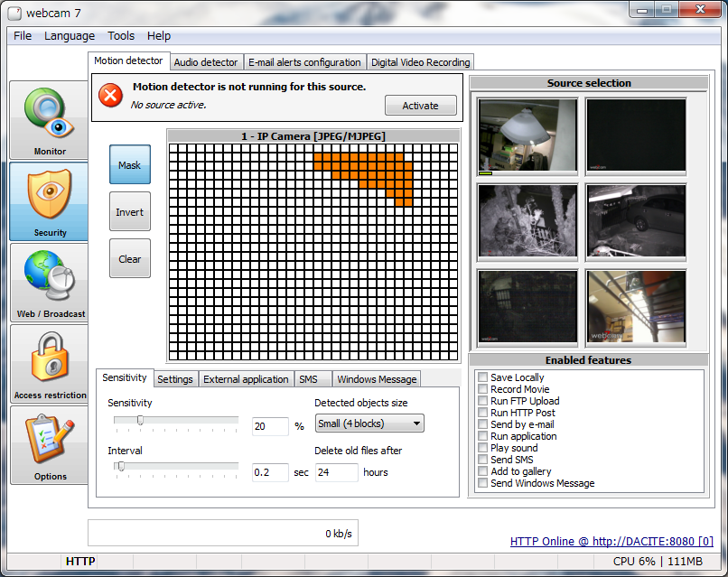Click the CPU 6% | 111MB status text

658,562
